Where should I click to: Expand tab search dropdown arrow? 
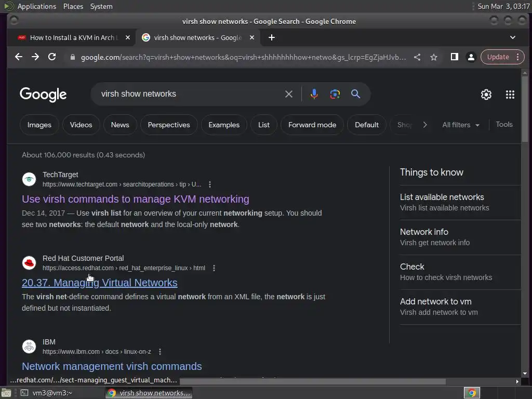click(x=513, y=37)
